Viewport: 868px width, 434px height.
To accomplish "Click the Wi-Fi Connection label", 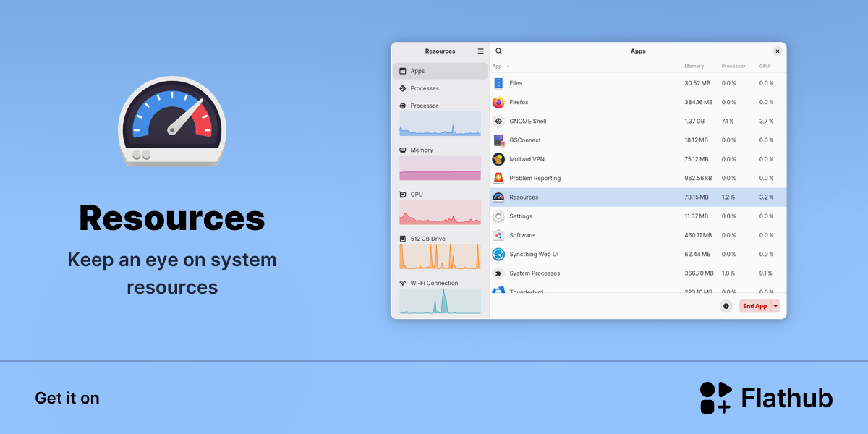I will (434, 283).
